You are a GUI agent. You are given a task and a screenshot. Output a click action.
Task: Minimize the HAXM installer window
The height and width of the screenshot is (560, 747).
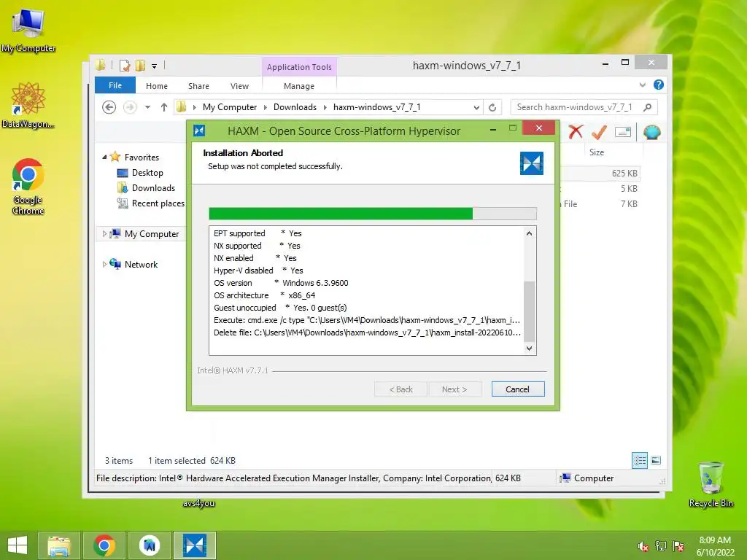tap(493, 128)
